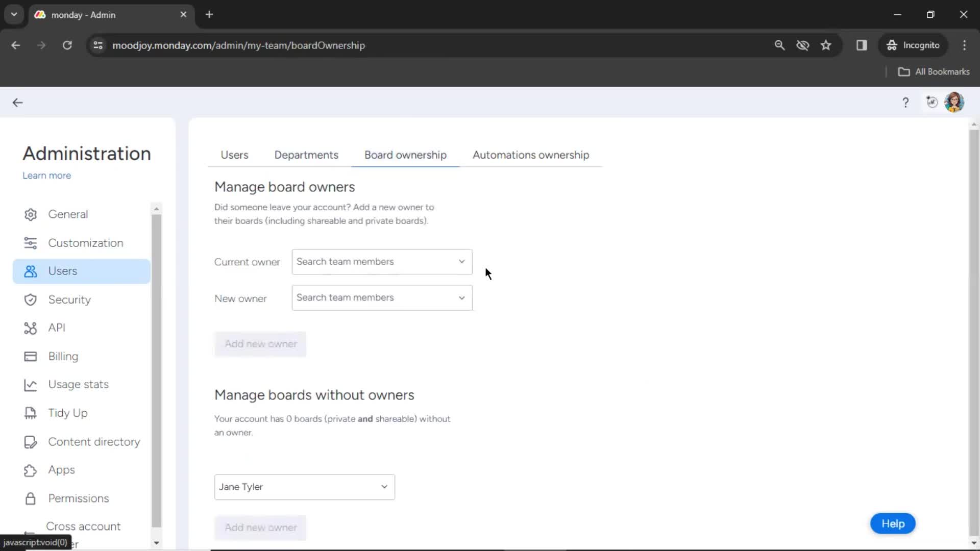This screenshot has height=551, width=980.
Task: Click the help question mark icon
Action: click(905, 102)
